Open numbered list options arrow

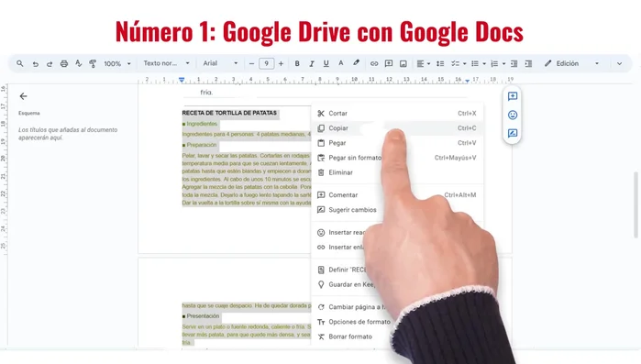click(x=503, y=64)
